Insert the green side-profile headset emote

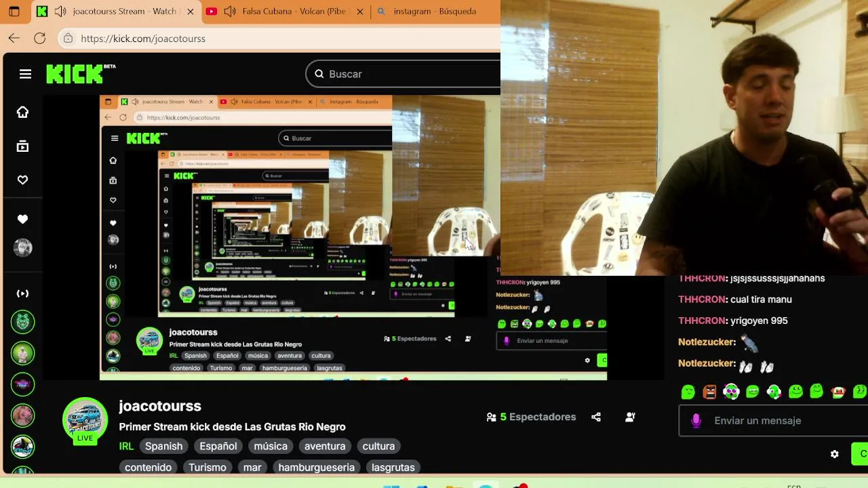pos(774,392)
